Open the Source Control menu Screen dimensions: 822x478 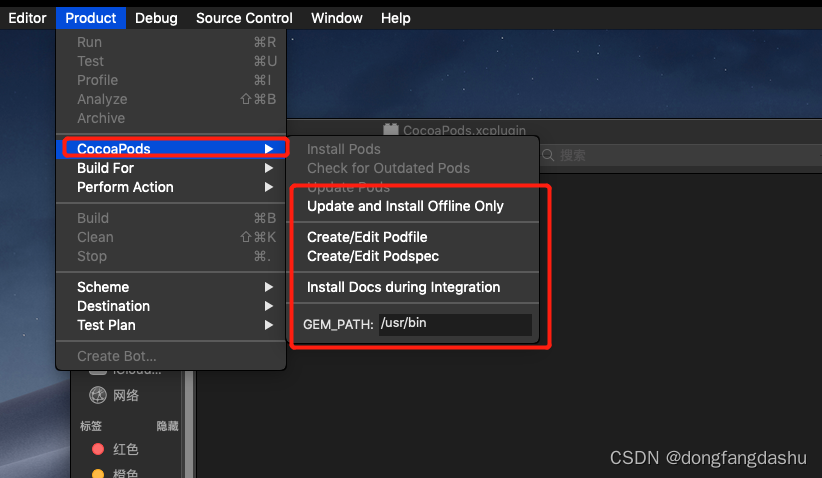pos(244,18)
